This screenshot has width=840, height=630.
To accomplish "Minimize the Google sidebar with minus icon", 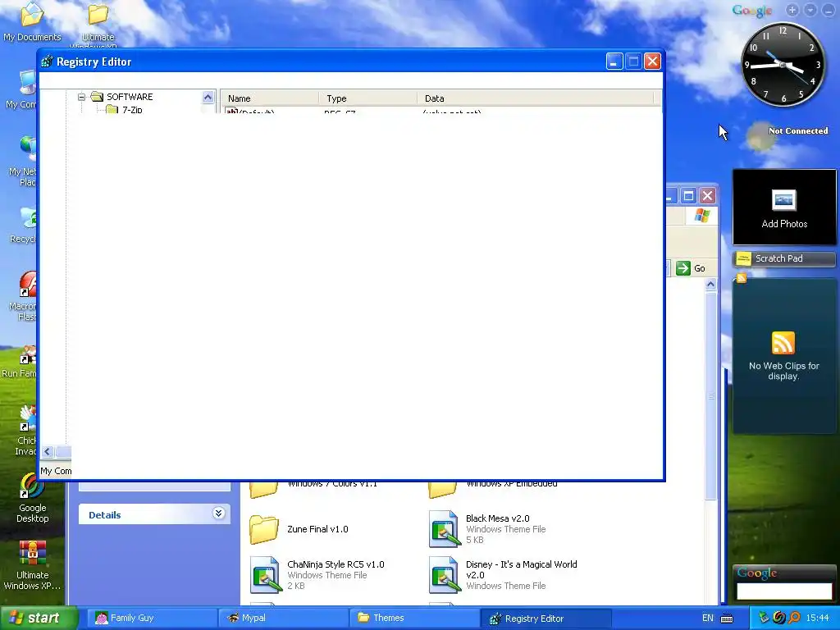I will point(829,10).
